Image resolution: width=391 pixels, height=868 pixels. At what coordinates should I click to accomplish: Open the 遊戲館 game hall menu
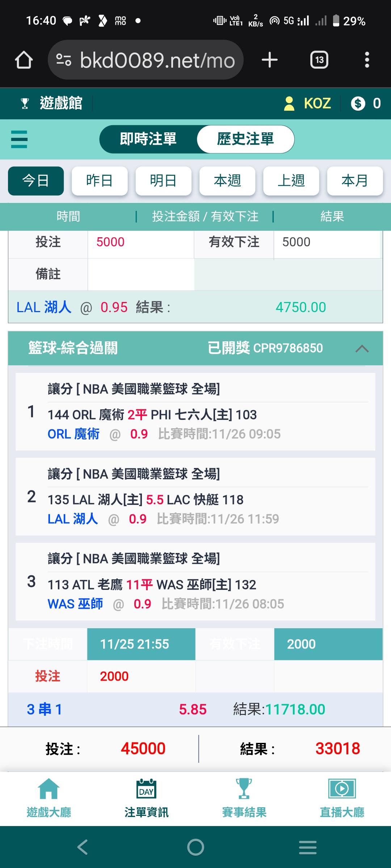tap(52, 104)
